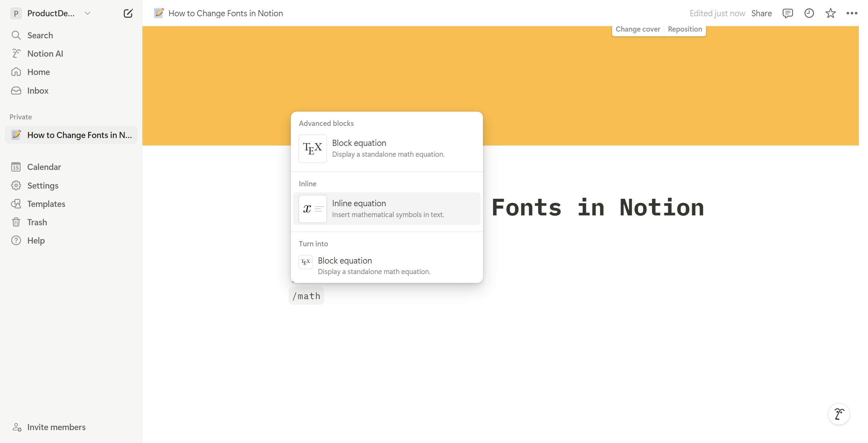Image resolution: width=868 pixels, height=443 pixels.
Task: Click the /math slash command text
Action: [306, 296]
